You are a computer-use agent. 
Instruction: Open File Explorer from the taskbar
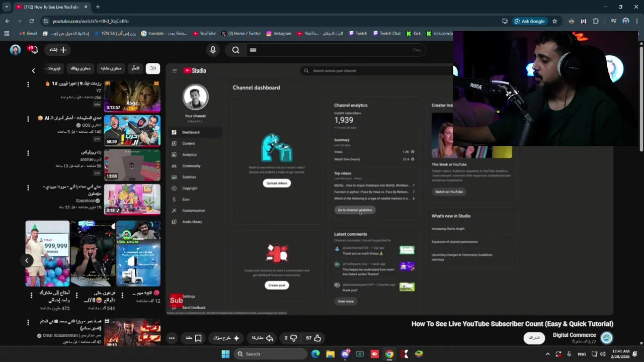330,354
